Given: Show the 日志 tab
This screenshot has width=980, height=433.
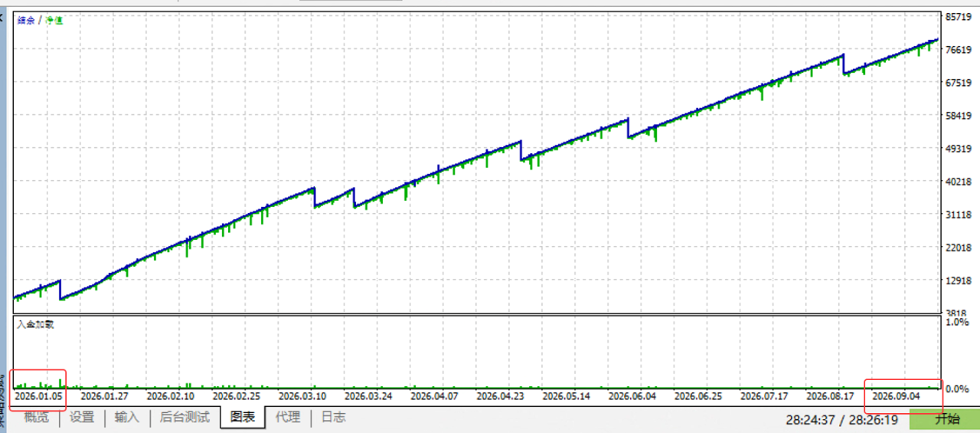Looking at the screenshot, I should [x=333, y=418].
